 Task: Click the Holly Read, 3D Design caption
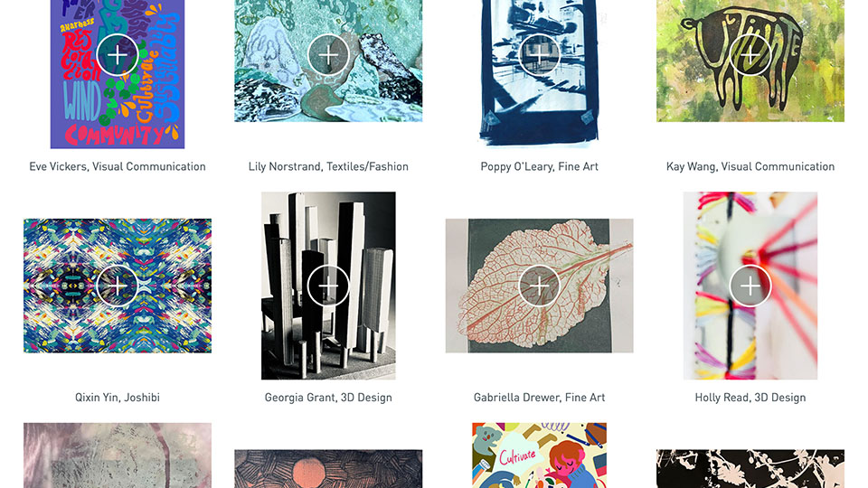click(750, 398)
